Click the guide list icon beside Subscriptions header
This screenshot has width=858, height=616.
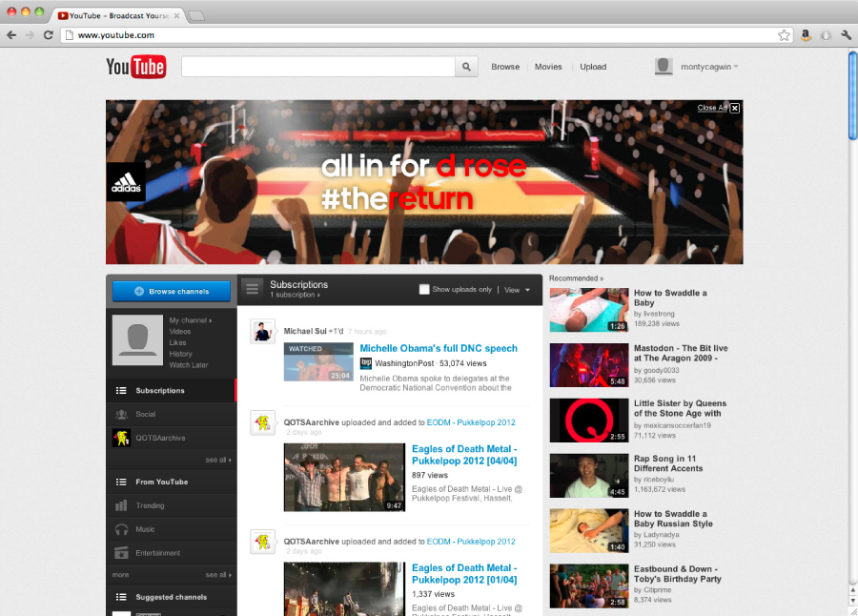coord(252,289)
